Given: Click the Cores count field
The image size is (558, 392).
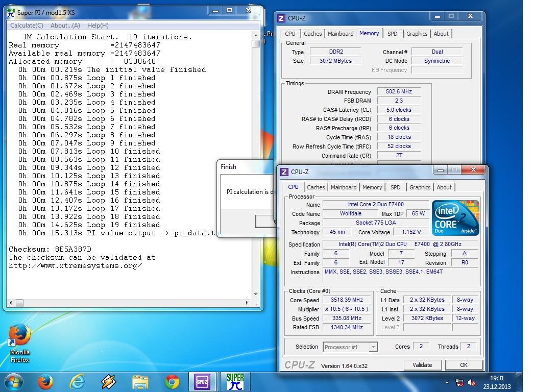Looking at the screenshot, I should [x=421, y=346].
